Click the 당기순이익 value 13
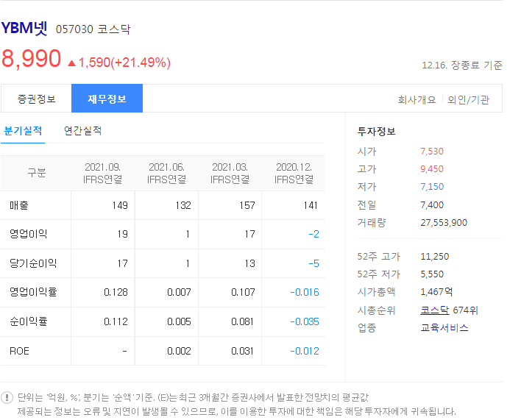 coord(249,263)
